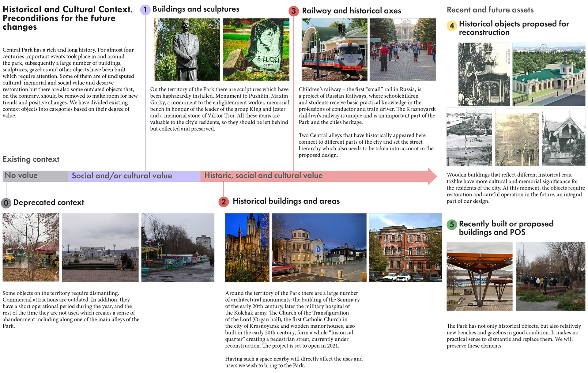Open the carved wooden pavilion archive photo
Screen dimensions: 588x373
coord(563,137)
